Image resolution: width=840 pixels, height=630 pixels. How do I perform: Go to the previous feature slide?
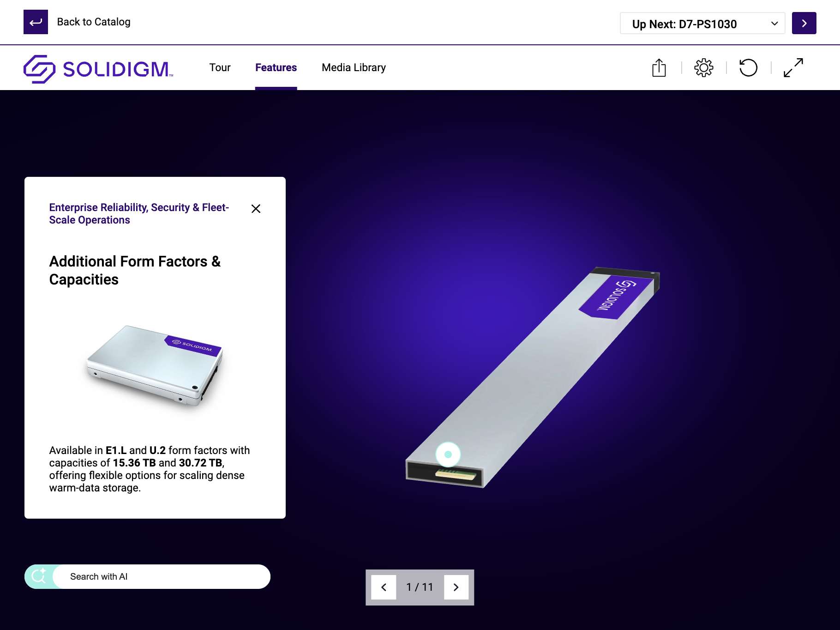(x=384, y=587)
